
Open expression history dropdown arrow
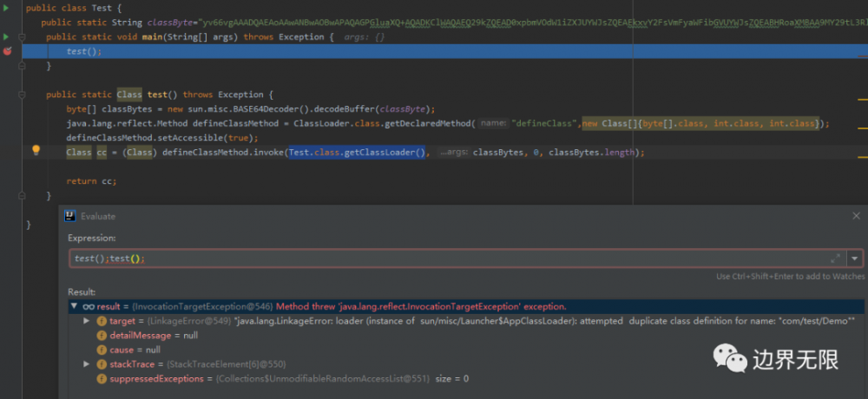pos(855,258)
